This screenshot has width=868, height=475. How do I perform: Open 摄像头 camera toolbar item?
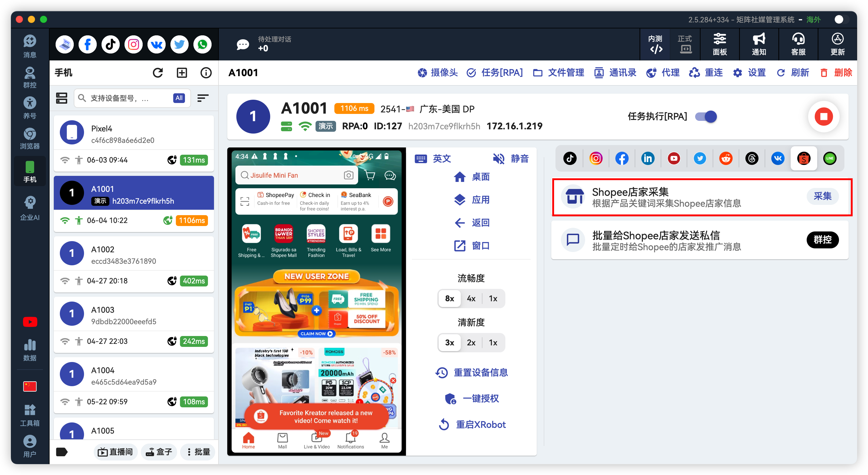[437, 73]
